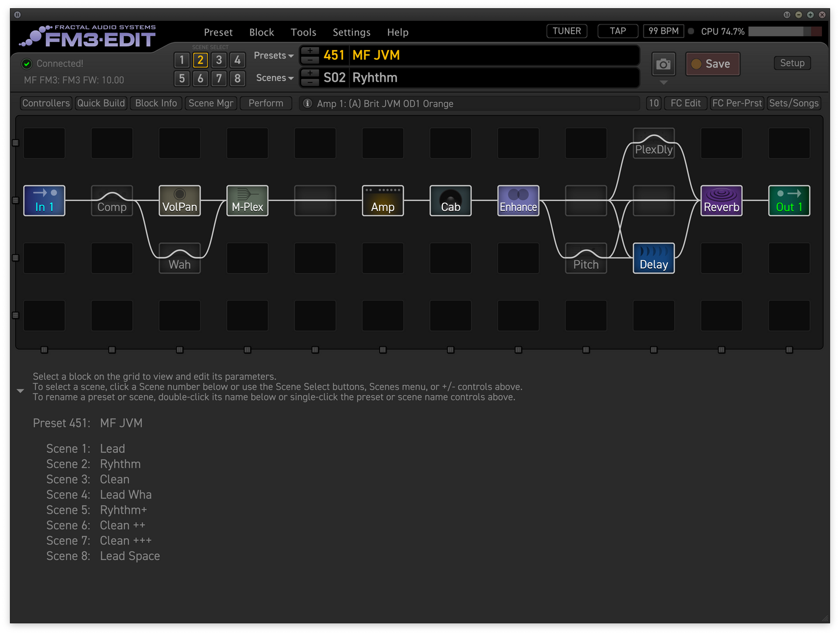Screen dimensions: 840x635
Task: Take a screenshot with the camera icon
Action: point(663,64)
